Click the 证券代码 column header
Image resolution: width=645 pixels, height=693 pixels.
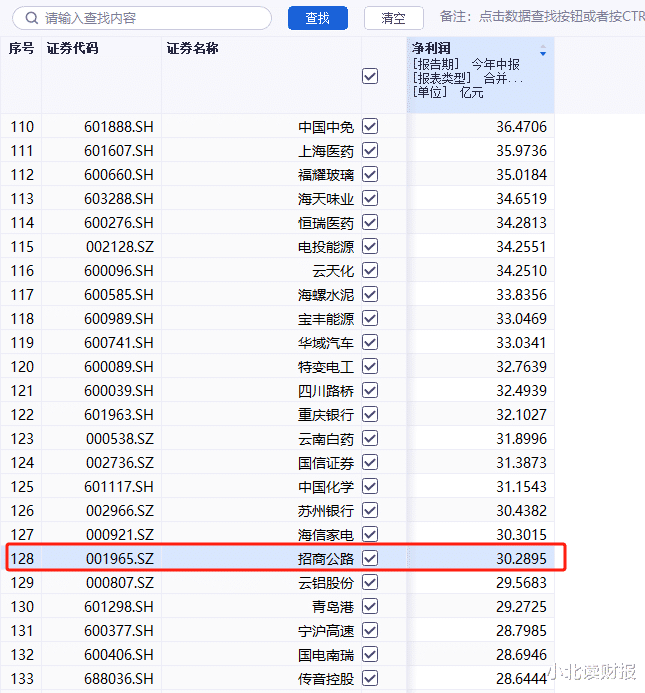click(x=73, y=48)
